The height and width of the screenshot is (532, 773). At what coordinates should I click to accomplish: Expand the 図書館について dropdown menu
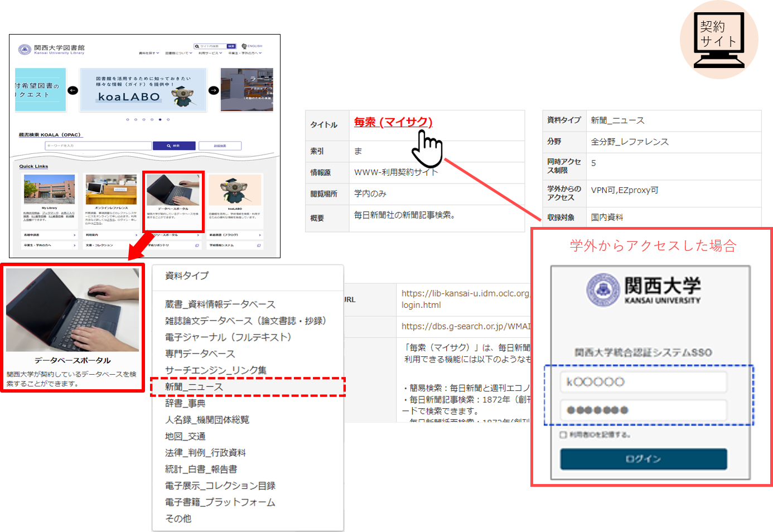tap(178, 54)
